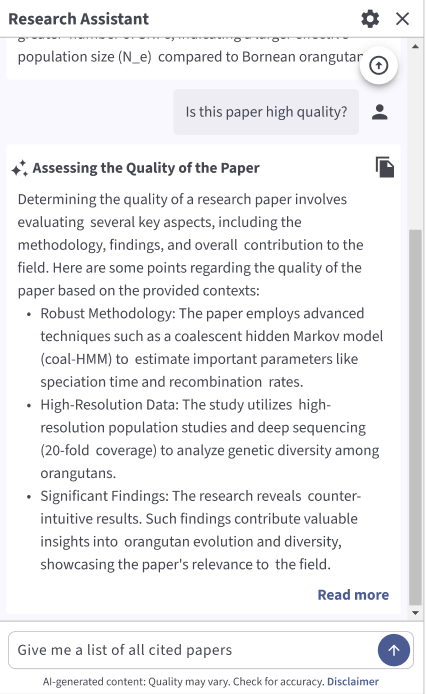This screenshot has width=426, height=694.
Task: Focus the "Give me a list" input field
Action: [193, 650]
